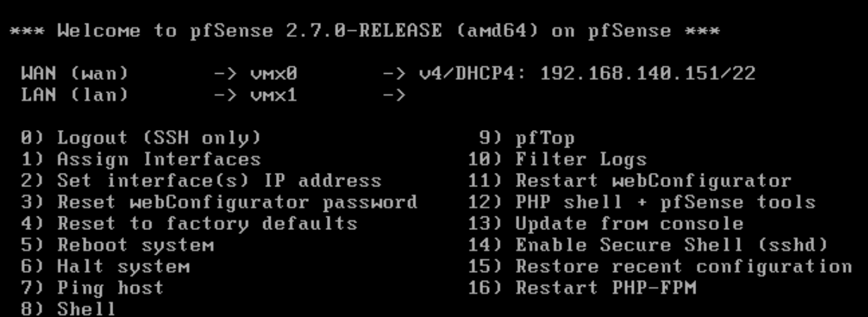Click the Logout (SSH only) menu option
This screenshot has width=868, height=317.
point(140,138)
